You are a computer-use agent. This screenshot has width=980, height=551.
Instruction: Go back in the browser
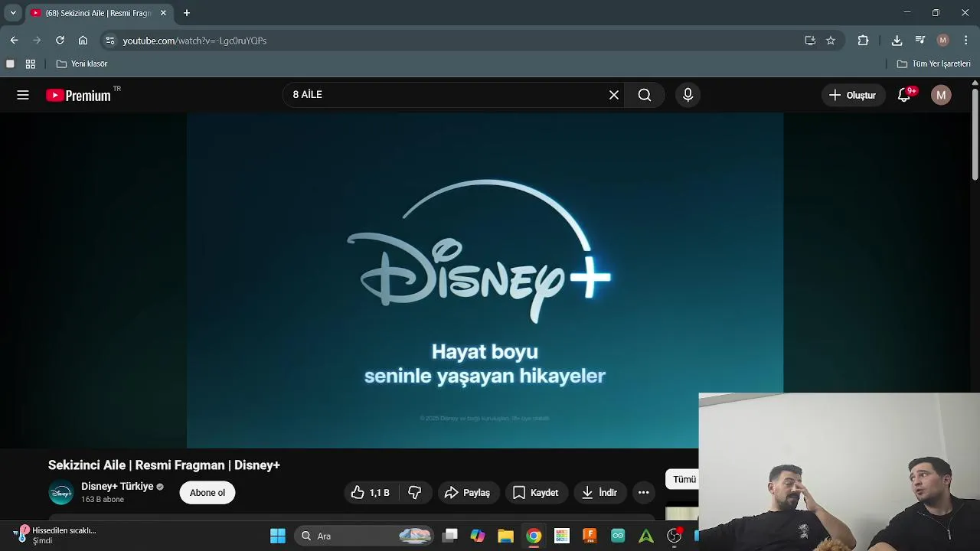[x=14, y=41]
